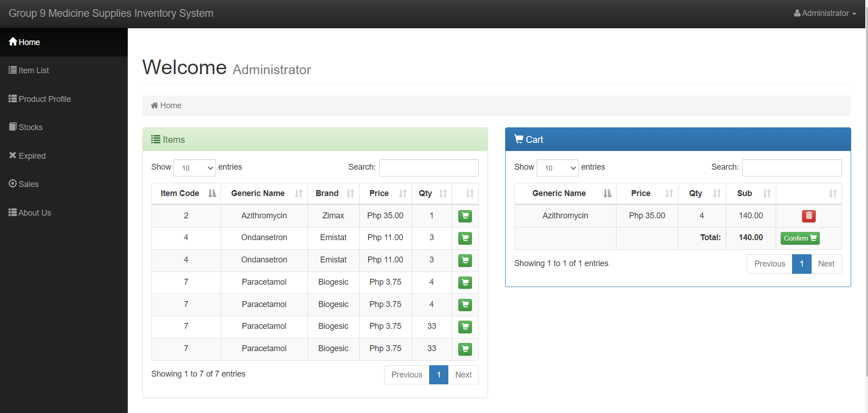
Task: Sort items by Item Code column
Action: click(x=186, y=193)
